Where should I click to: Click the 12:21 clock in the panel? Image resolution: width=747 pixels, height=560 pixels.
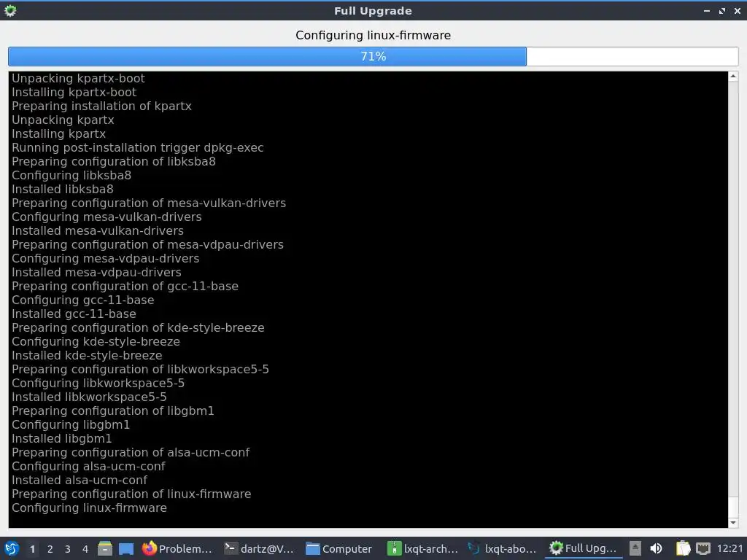pyautogui.click(x=729, y=548)
